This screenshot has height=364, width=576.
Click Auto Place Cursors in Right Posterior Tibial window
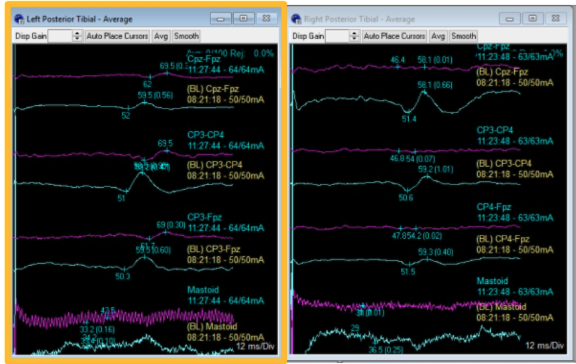tap(394, 36)
